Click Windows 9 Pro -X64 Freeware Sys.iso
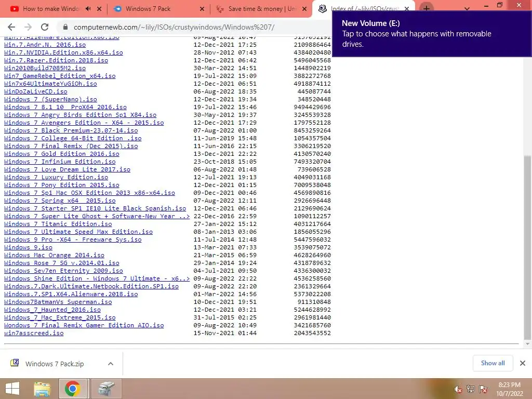The height and width of the screenshot is (399, 532). pos(73,240)
